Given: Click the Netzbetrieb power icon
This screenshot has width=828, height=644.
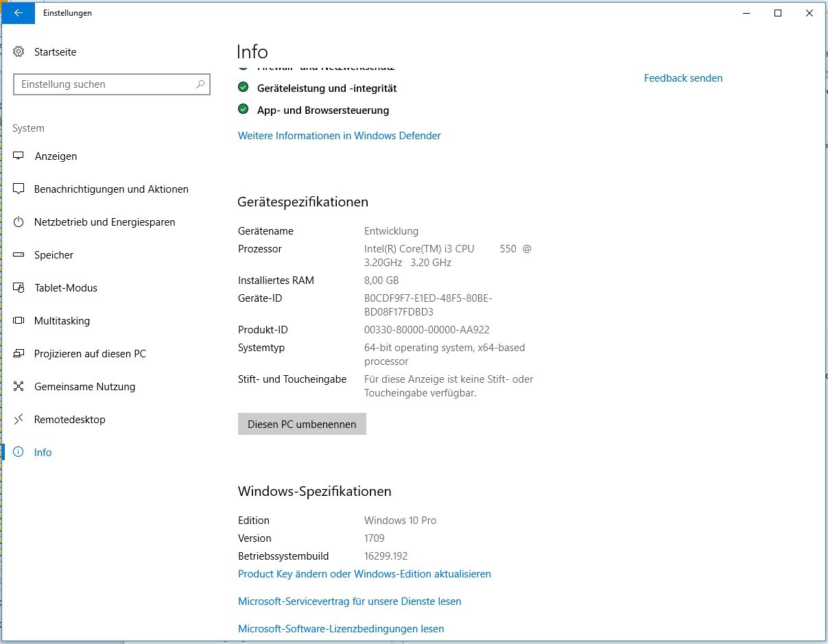Looking at the screenshot, I should point(19,222).
